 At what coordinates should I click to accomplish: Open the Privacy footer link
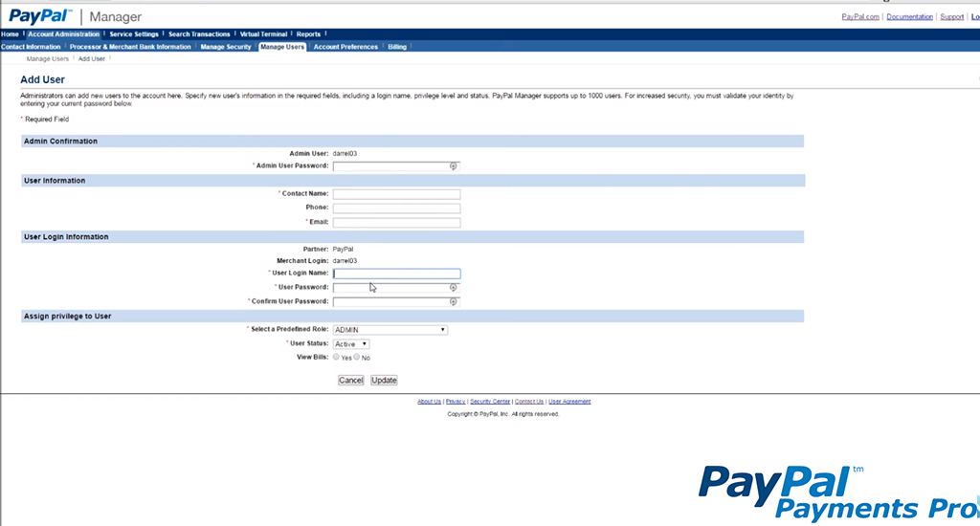tap(455, 402)
